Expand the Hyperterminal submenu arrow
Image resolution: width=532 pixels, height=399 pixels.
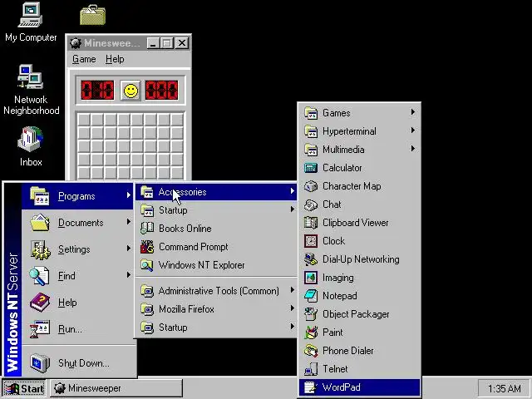click(412, 131)
